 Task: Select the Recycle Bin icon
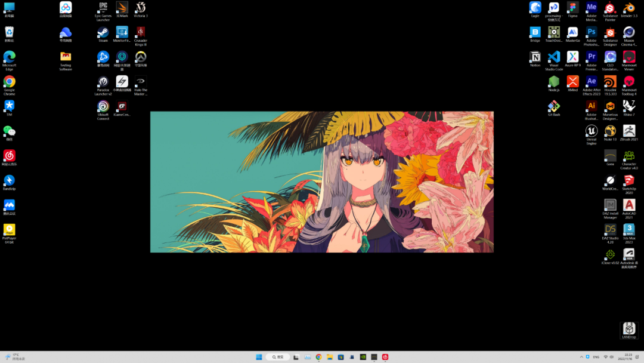click(x=10, y=35)
